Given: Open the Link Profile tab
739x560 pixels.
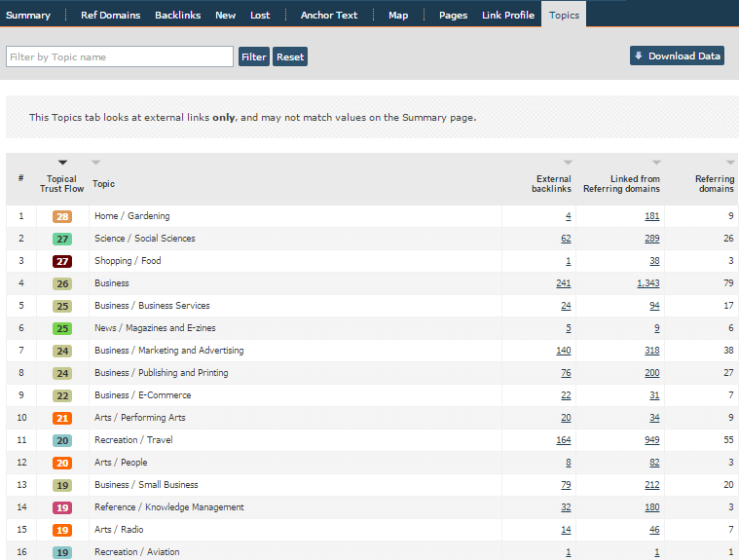Looking at the screenshot, I should [x=507, y=15].
